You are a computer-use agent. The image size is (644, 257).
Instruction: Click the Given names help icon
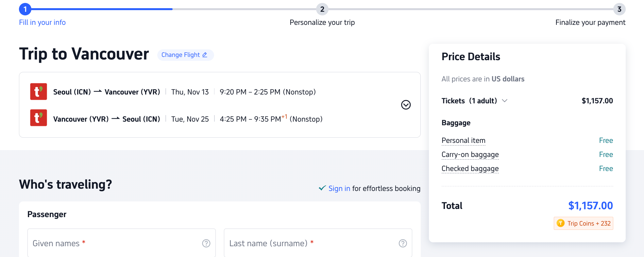[x=206, y=243]
